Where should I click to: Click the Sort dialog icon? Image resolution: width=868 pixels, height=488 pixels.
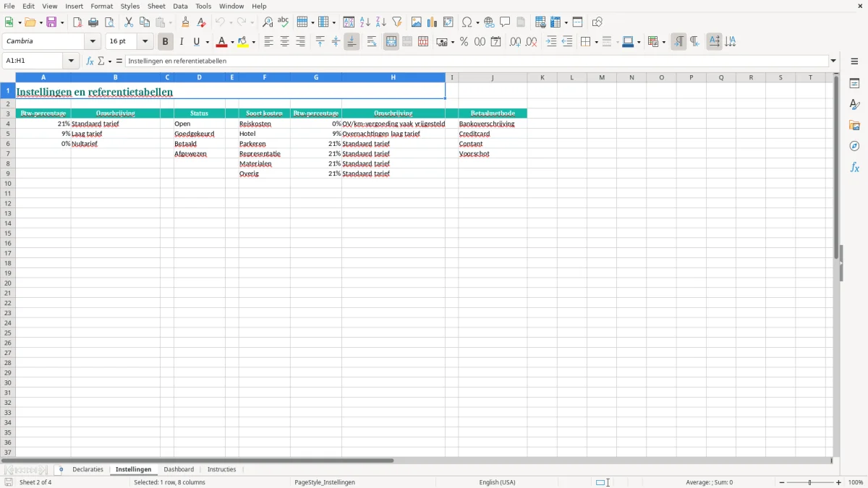click(x=349, y=22)
